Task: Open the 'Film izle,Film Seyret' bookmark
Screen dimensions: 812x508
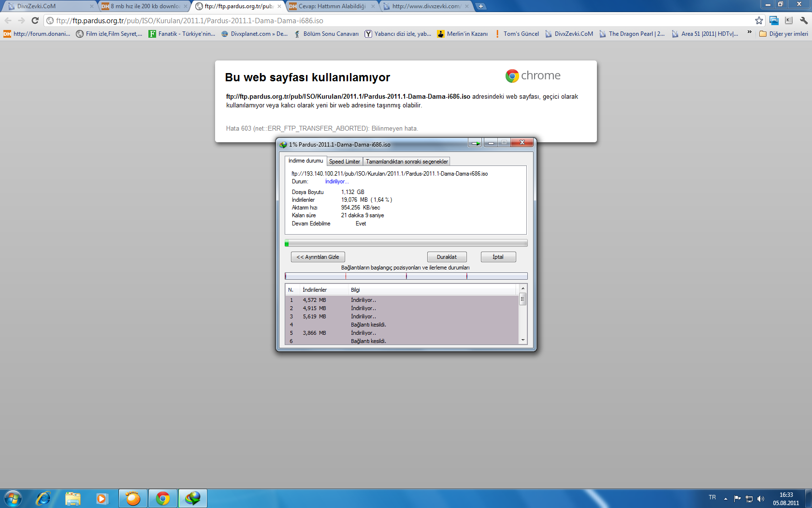Action: [x=109, y=34]
